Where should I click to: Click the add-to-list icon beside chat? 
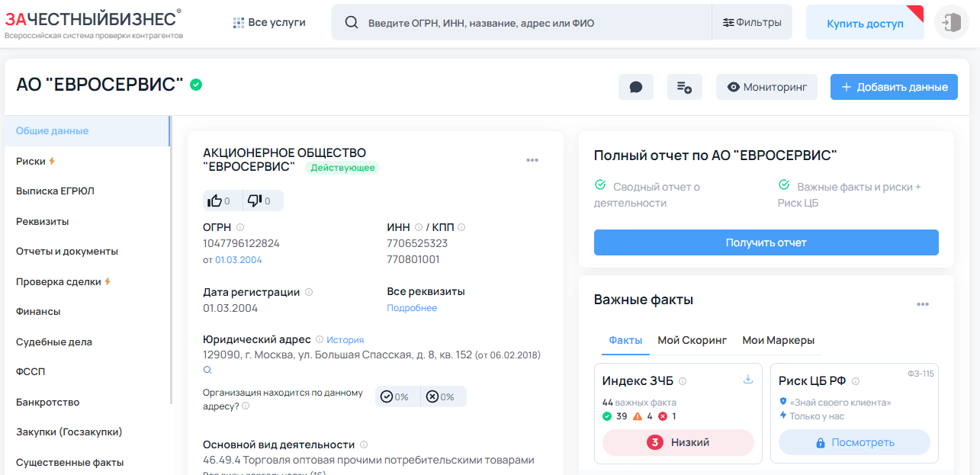(683, 86)
